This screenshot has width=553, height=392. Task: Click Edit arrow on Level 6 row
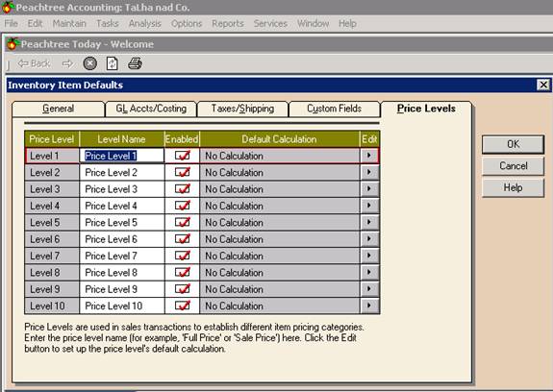(x=369, y=239)
